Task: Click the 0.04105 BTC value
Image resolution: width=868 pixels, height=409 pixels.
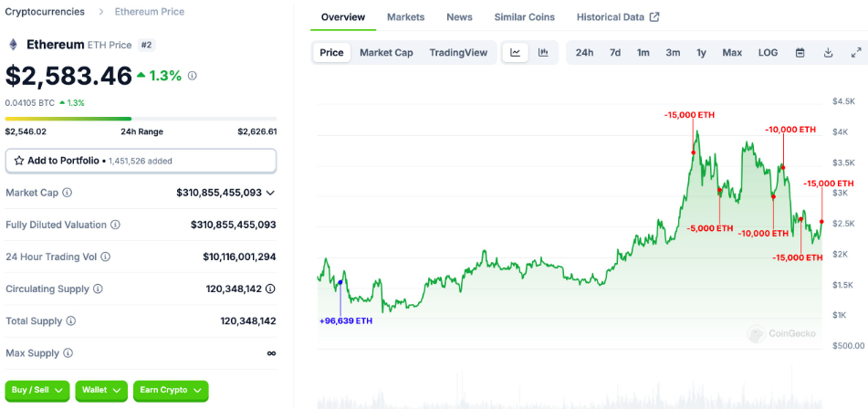Action: point(30,103)
